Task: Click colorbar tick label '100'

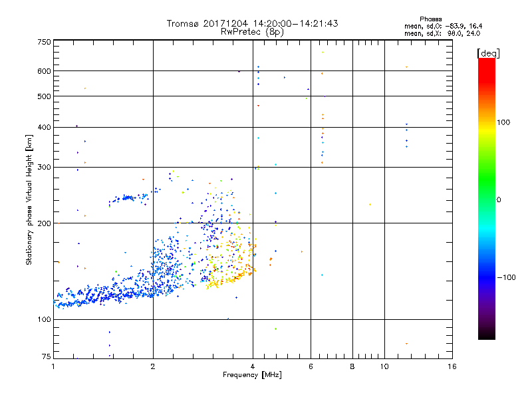Action: 503,122
